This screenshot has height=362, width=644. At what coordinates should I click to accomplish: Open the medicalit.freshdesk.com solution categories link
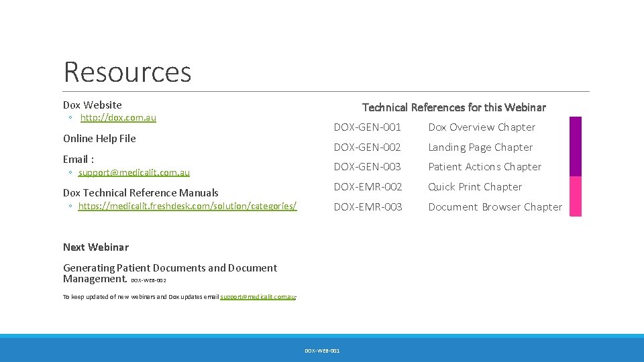click(x=187, y=206)
